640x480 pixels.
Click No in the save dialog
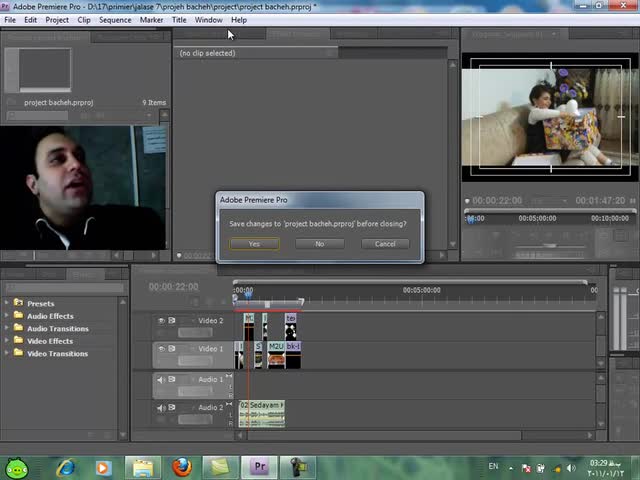point(319,244)
